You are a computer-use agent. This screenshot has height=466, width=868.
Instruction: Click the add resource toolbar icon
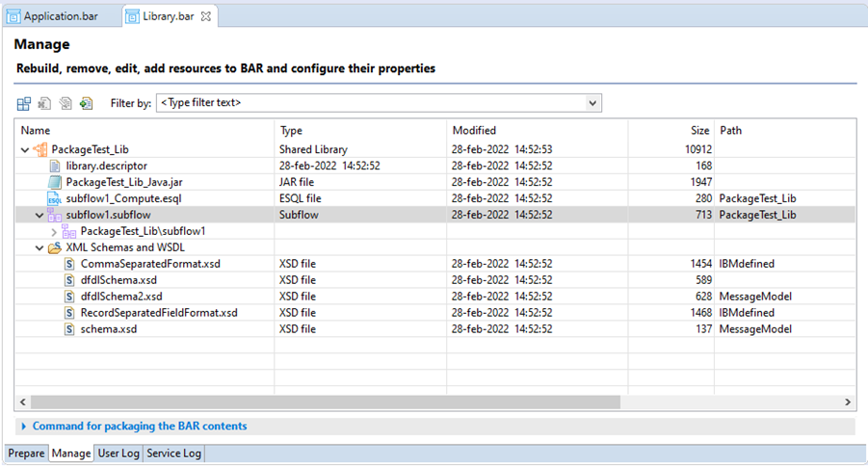point(87,103)
